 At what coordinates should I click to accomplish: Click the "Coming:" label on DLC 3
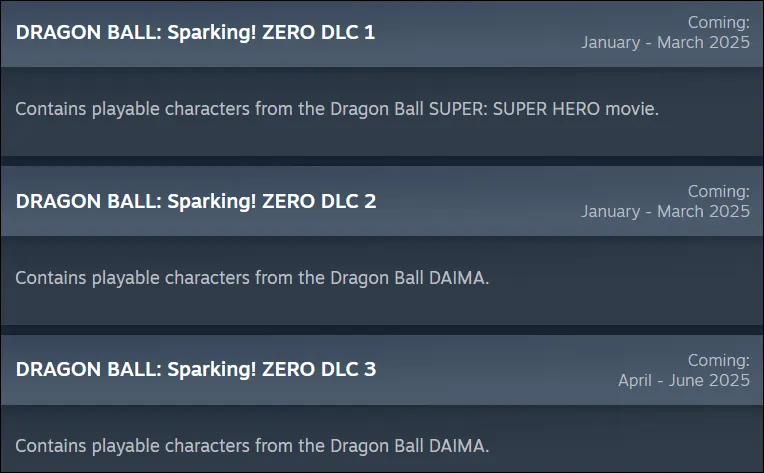pos(718,360)
